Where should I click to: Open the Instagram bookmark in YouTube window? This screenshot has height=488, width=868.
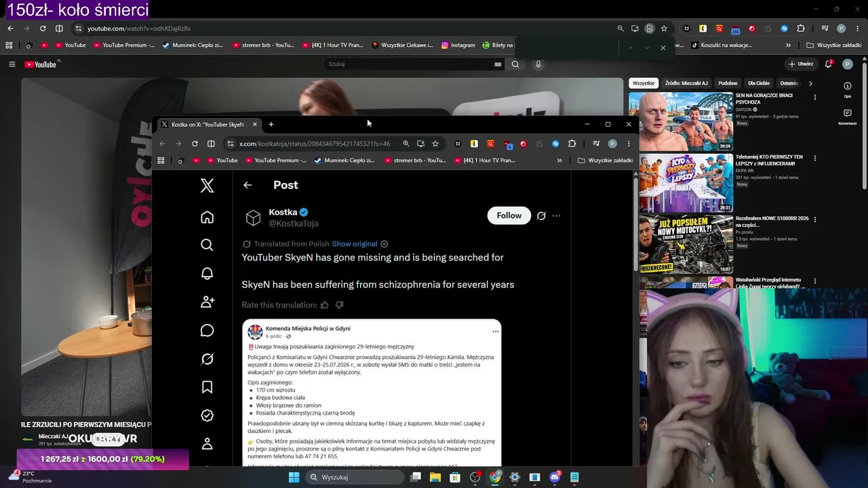(458, 45)
